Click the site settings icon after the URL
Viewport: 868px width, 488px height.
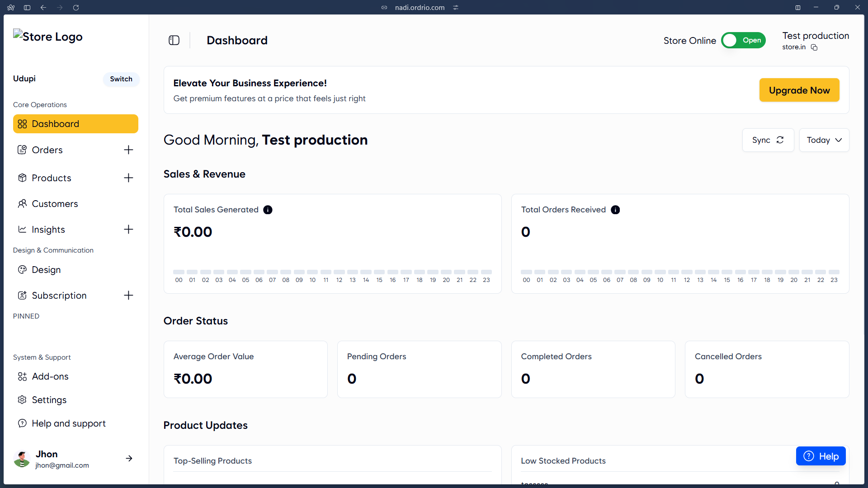(x=456, y=8)
